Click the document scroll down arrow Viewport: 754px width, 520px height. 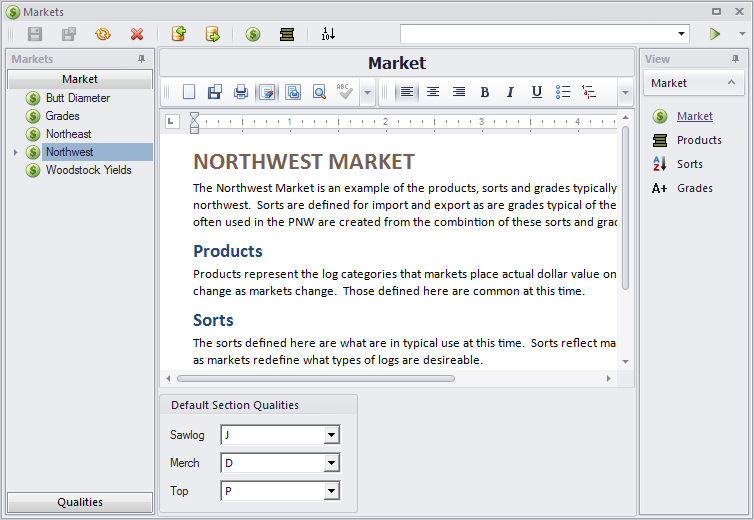(625, 362)
